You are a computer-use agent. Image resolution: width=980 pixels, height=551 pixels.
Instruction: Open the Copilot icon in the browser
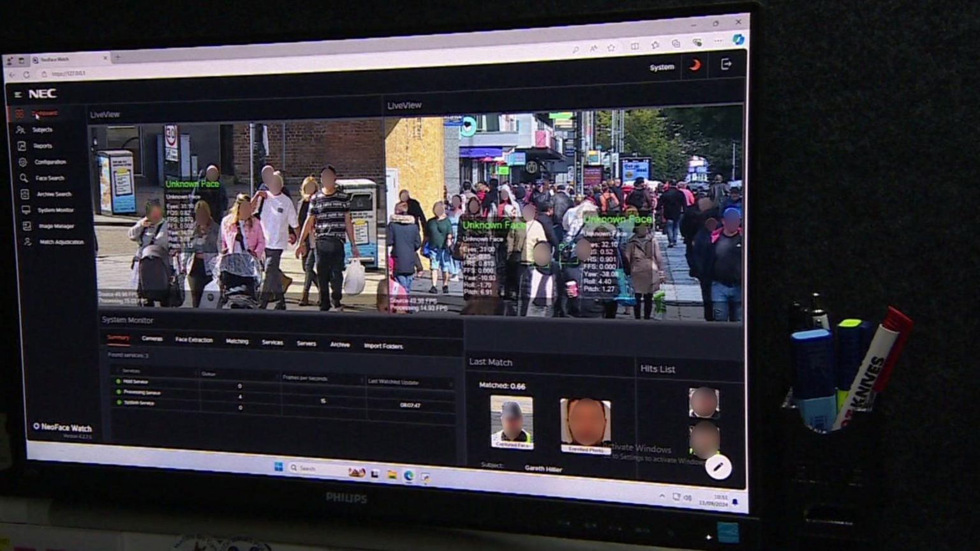tap(738, 40)
